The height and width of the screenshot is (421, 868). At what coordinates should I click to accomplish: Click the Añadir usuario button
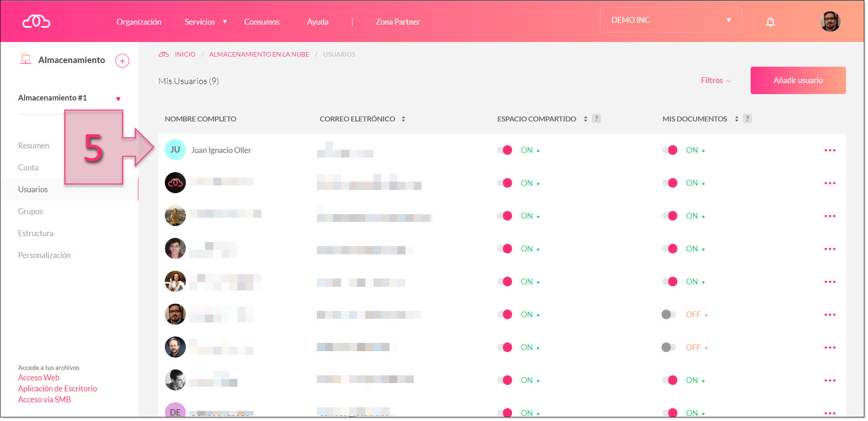point(798,80)
